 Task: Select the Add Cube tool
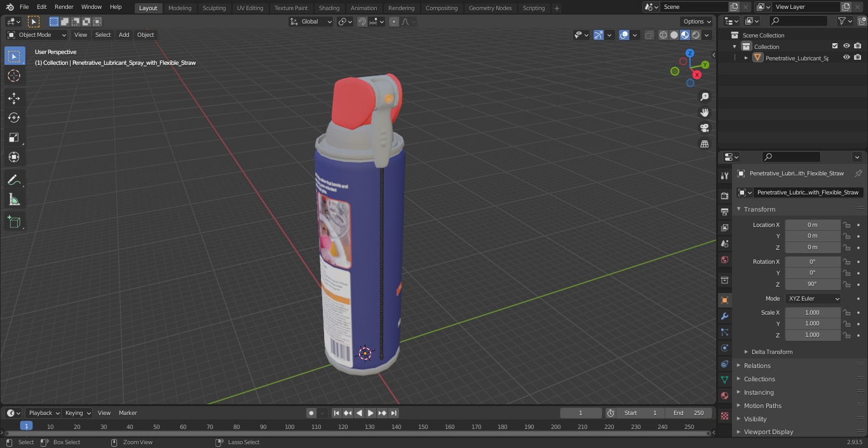[14, 222]
